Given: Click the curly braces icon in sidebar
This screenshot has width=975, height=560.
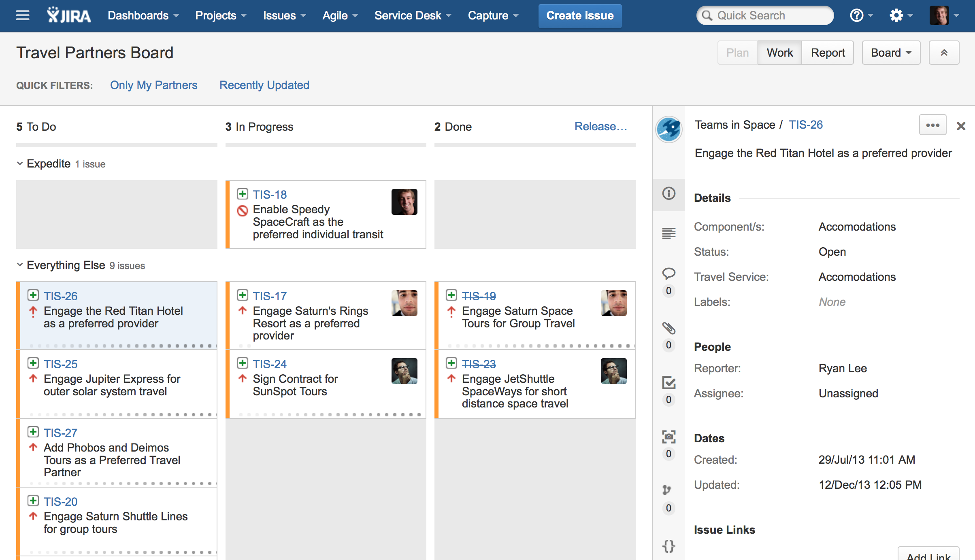Looking at the screenshot, I should [668, 546].
